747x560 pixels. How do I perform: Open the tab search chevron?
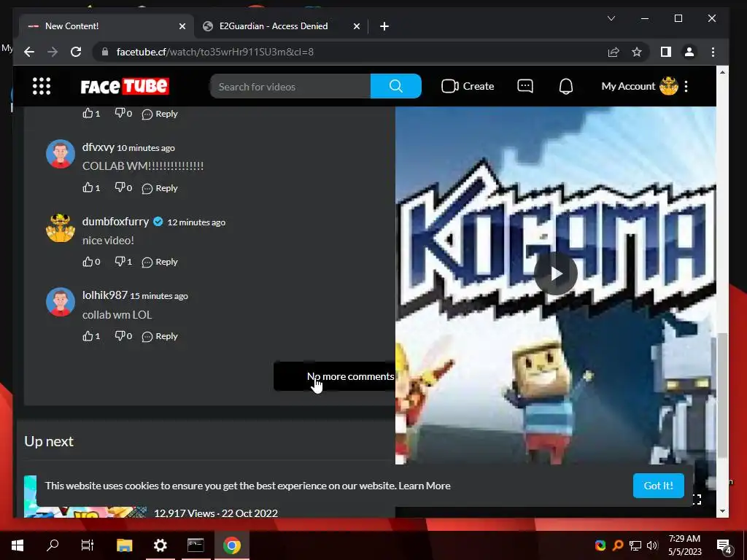pos(611,18)
